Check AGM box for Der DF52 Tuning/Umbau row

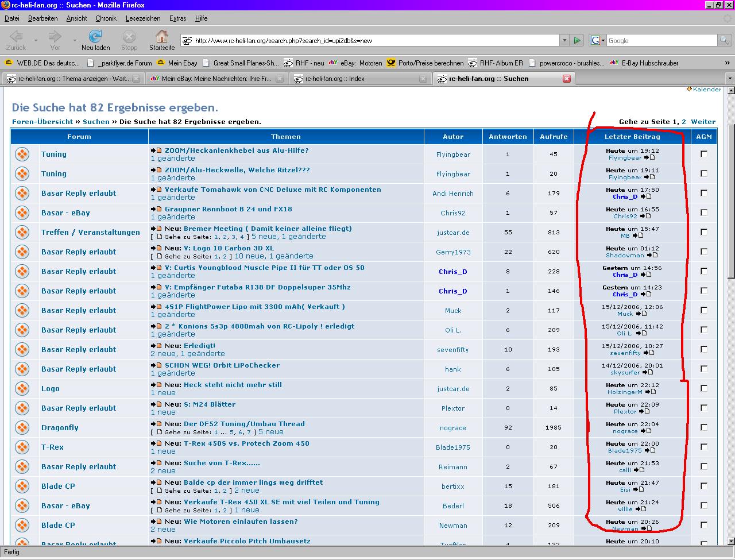click(x=704, y=427)
